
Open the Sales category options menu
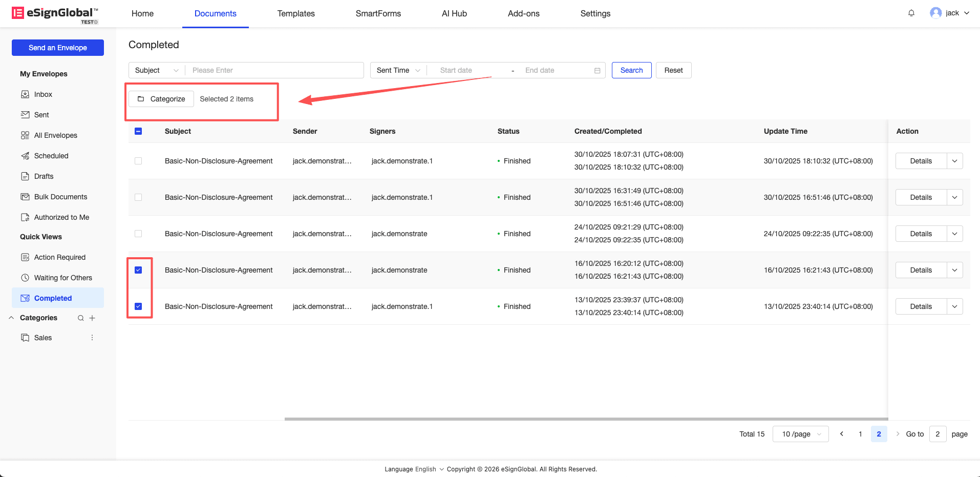(x=92, y=338)
